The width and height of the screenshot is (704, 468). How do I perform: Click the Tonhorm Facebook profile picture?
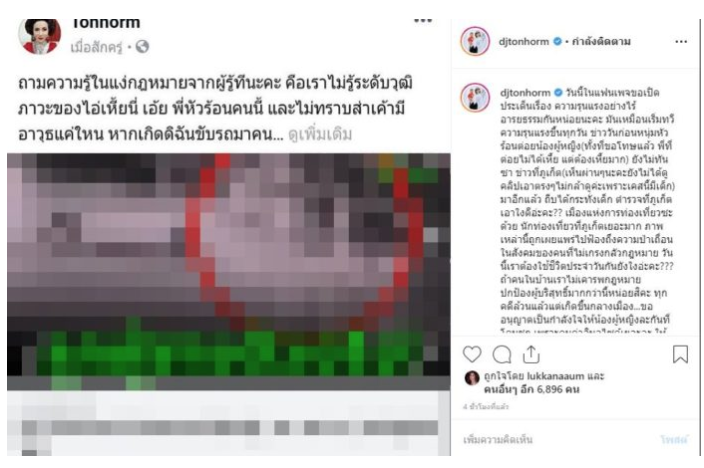coord(40,36)
